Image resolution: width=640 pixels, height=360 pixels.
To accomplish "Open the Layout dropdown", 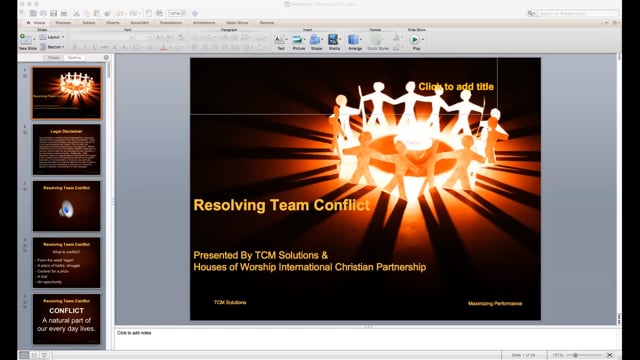I will point(52,37).
